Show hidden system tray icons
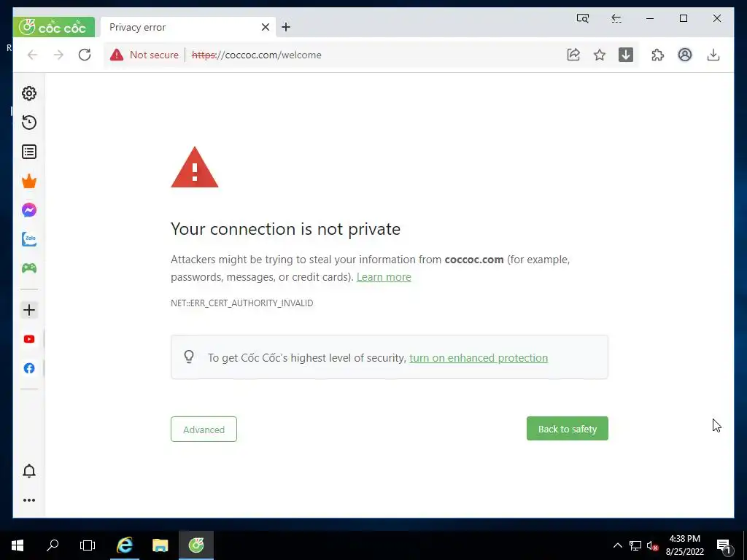Image resolution: width=747 pixels, height=560 pixels. click(x=617, y=545)
